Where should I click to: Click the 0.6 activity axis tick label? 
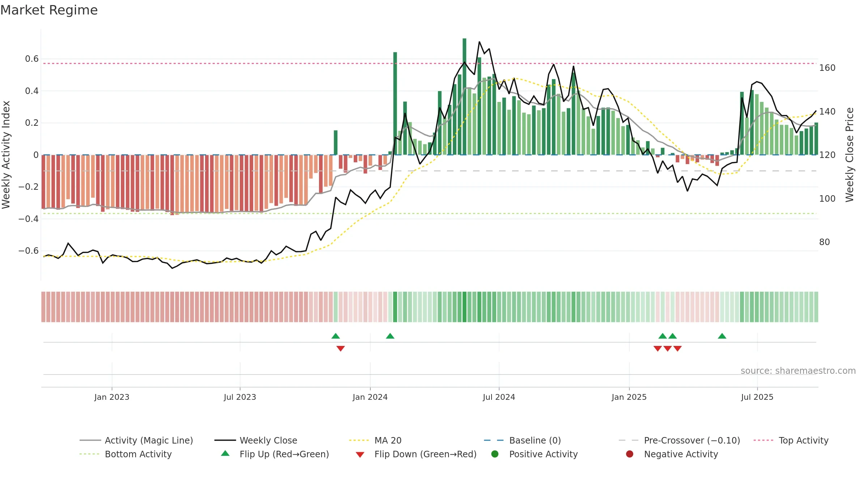[x=32, y=59]
